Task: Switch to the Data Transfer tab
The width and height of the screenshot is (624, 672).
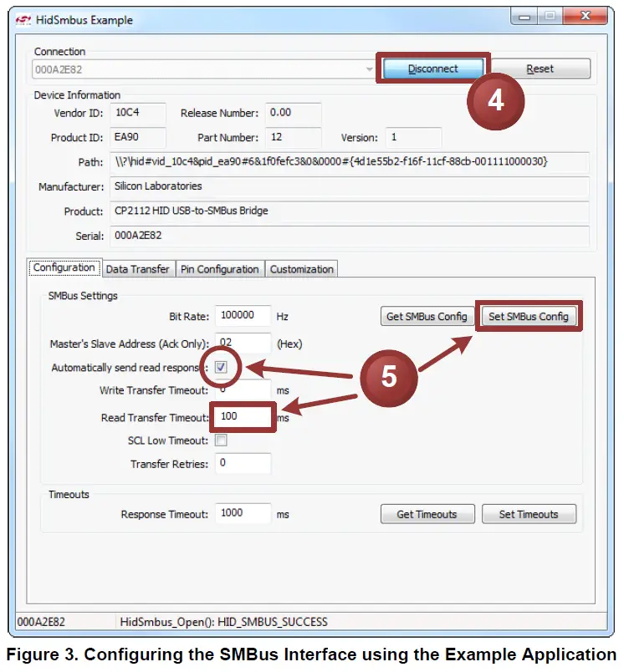Action: (x=138, y=269)
